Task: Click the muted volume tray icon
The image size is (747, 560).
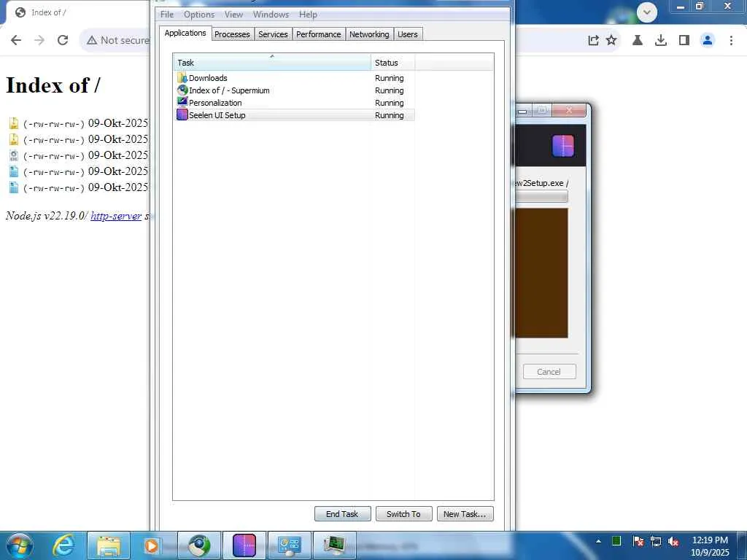Action: click(673, 542)
